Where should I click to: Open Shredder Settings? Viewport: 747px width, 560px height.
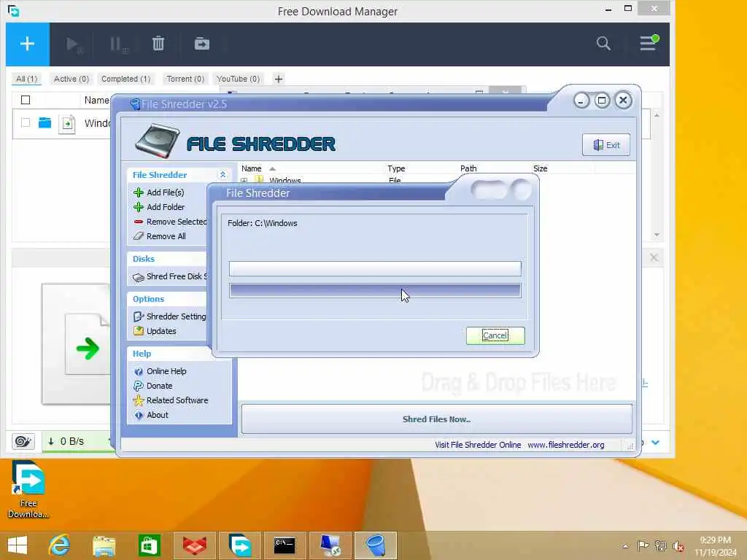click(177, 316)
